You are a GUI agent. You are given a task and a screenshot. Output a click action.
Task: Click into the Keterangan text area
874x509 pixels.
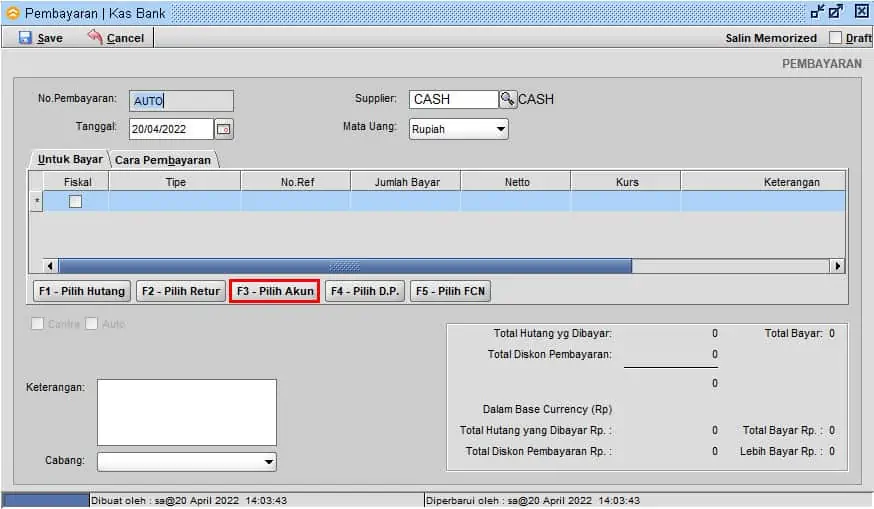(187, 412)
